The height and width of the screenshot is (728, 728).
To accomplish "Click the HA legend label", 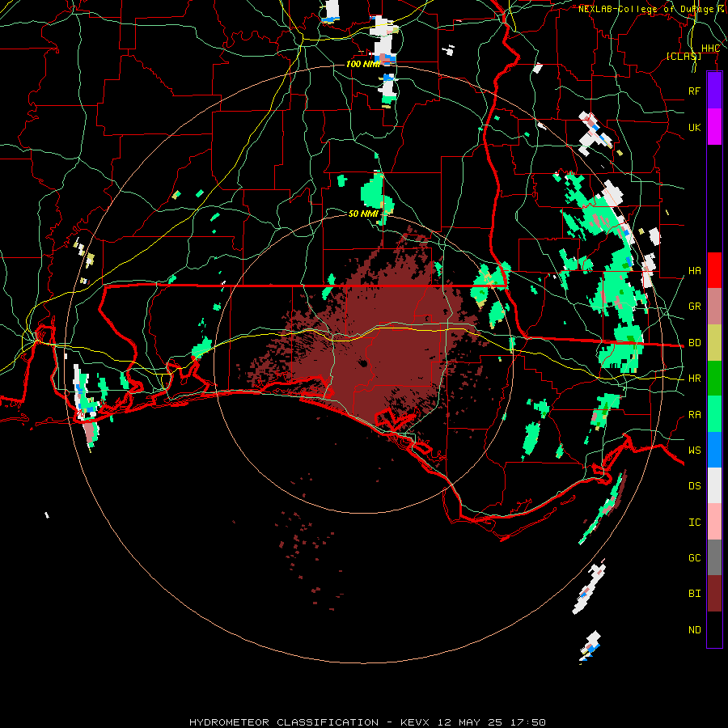I will point(694,270).
